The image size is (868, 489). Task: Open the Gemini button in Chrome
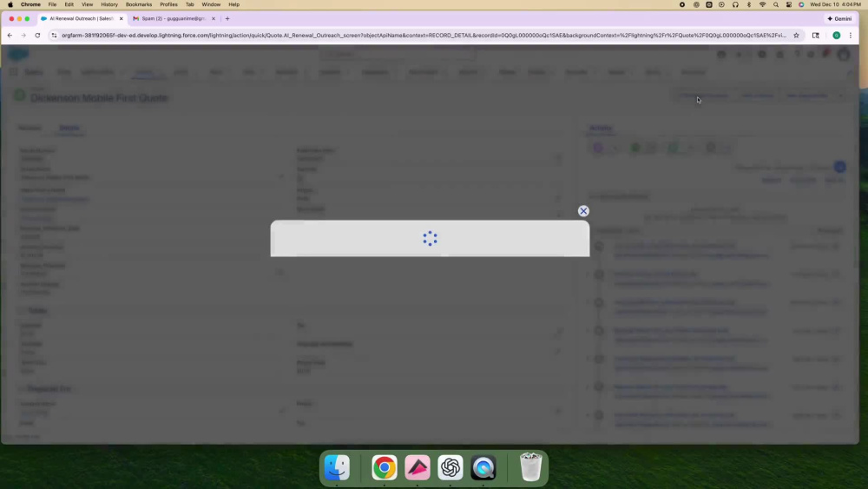tap(839, 18)
